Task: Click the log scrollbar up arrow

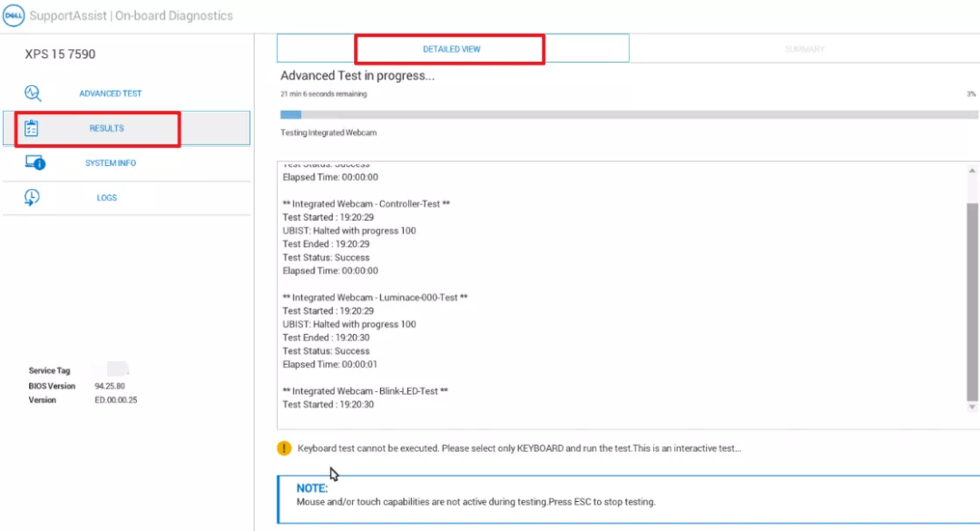Action: coord(972,170)
